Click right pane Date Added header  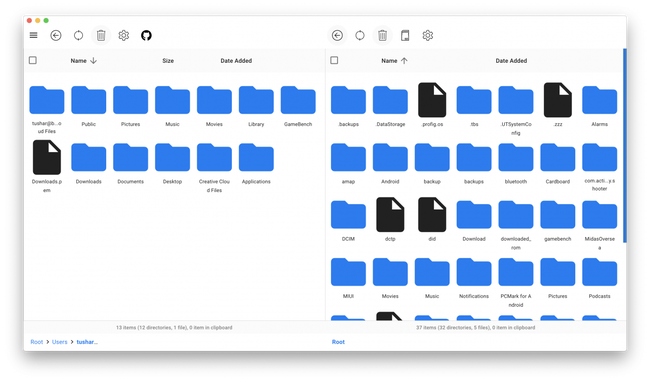click(x=511, y=60)
